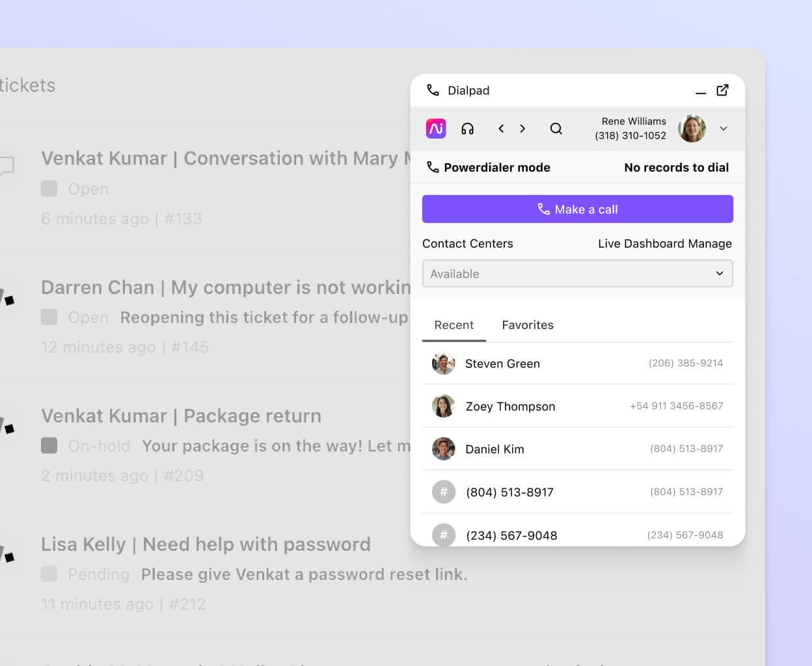
Task: Open the Dialpad Ai assistant
Action: pos(436,128)
